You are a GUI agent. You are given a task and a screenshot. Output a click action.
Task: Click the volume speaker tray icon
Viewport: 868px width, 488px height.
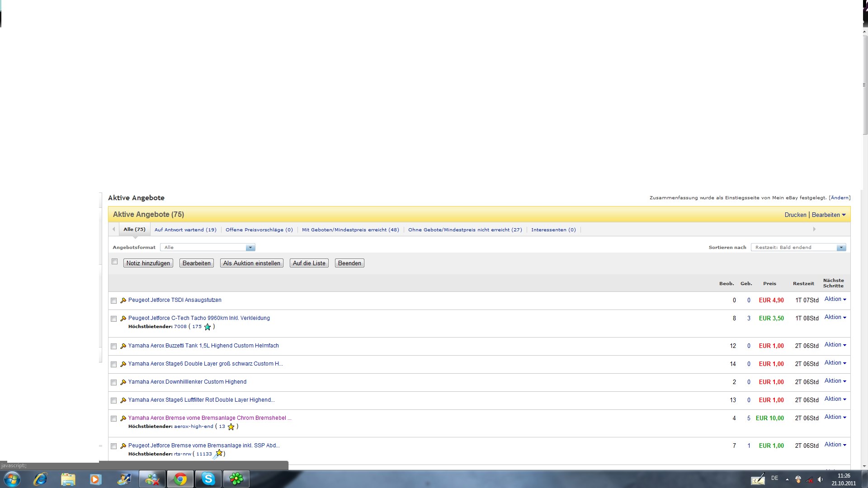(x=820, y=479)
